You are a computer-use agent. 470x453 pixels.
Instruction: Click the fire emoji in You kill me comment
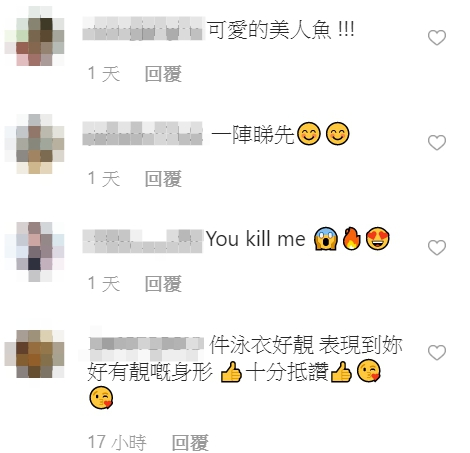pos(352,238)
